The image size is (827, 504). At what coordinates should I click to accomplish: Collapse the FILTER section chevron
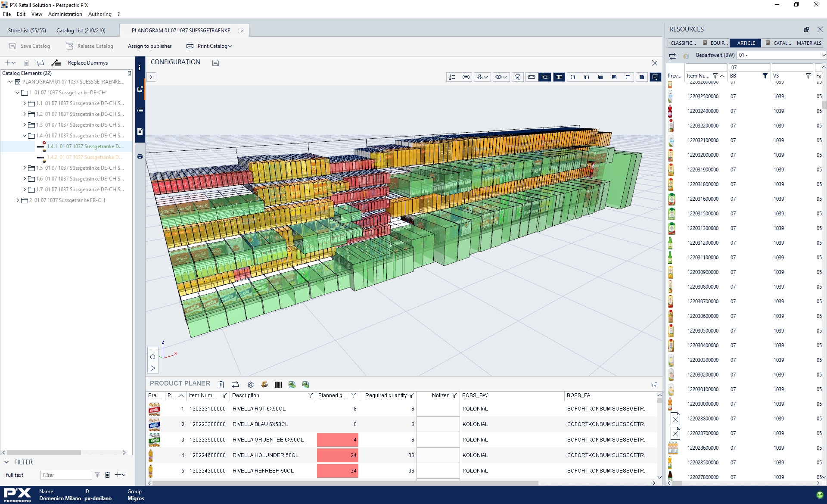click(x=6, y=462)
